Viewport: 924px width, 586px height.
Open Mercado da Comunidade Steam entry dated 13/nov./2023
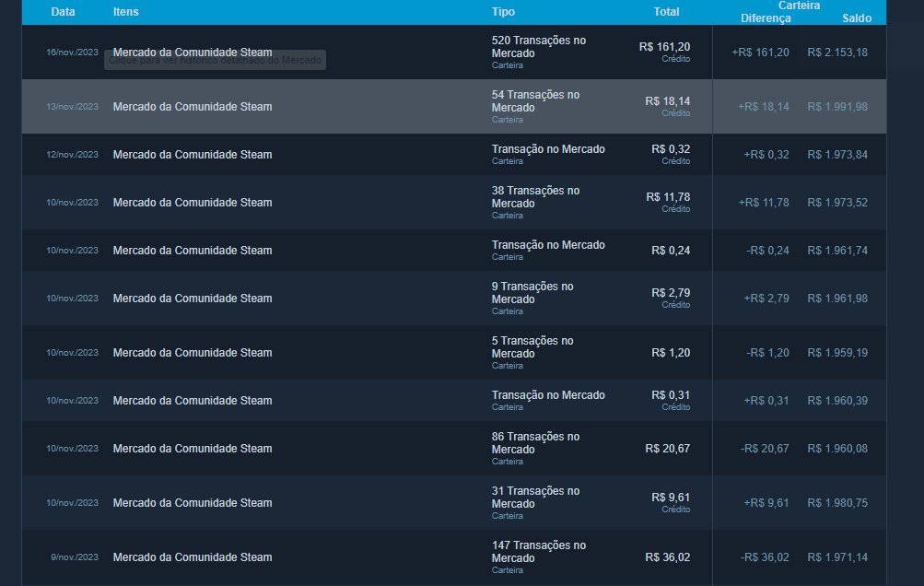[x=193, y=107]
